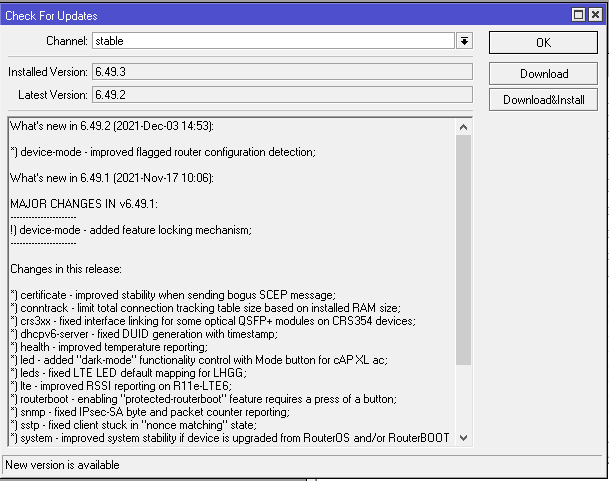Open the Channel dropdown arrow
This screenshot has width=609, height=481.
[x=464, y=41]
